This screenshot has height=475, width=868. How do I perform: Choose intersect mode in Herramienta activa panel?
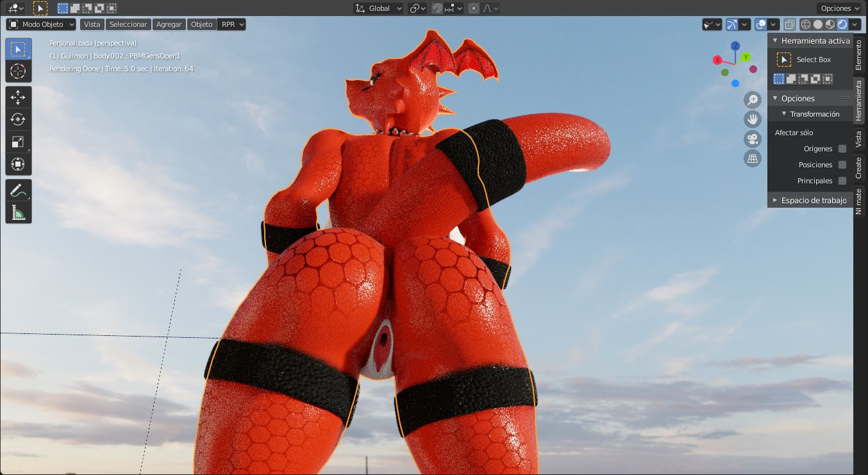click(828, 79)
